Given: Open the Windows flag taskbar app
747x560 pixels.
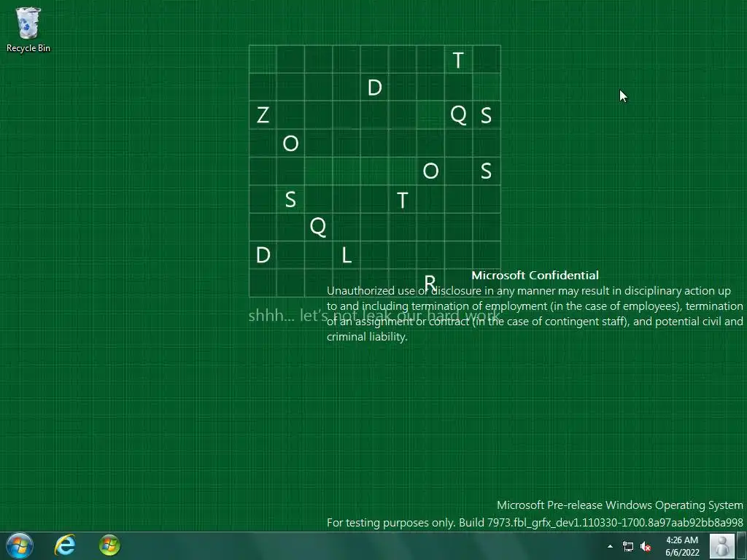Looking at the screenshot, I should pos(109,545).
